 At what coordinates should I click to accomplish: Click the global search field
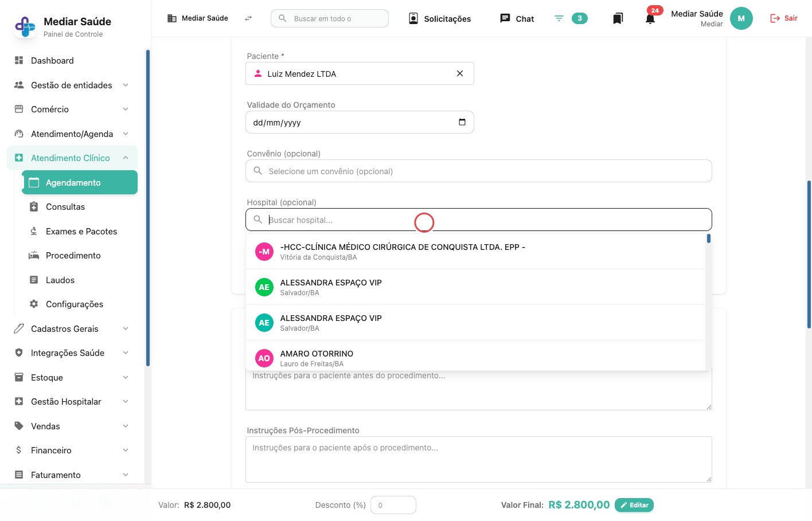click(x=330, y=18)
